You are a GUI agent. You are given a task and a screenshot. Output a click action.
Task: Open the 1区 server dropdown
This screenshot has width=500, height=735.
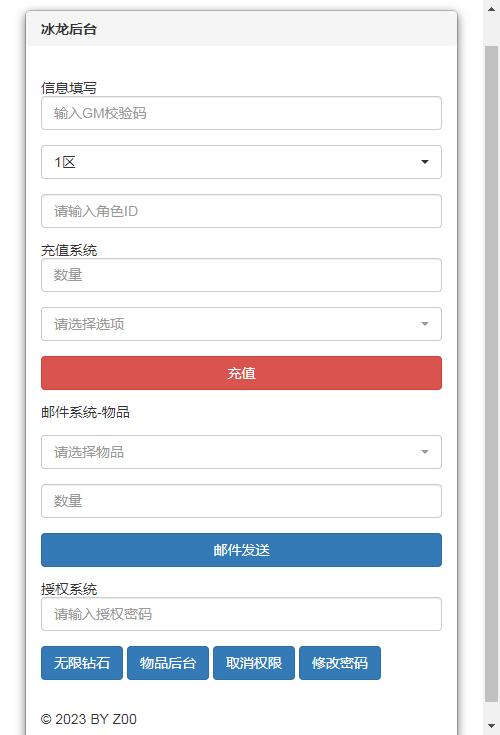point(241,162)
